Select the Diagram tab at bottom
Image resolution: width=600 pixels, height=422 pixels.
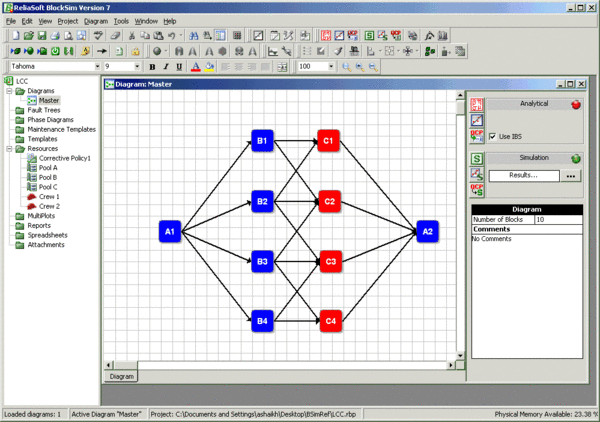click(x=121, y=376)
